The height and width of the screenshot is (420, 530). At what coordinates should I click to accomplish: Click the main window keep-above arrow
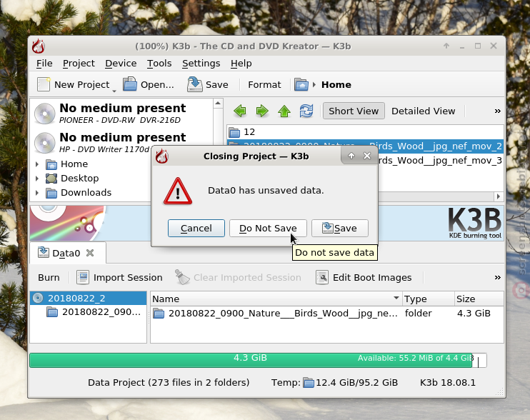tap(446, 46)
